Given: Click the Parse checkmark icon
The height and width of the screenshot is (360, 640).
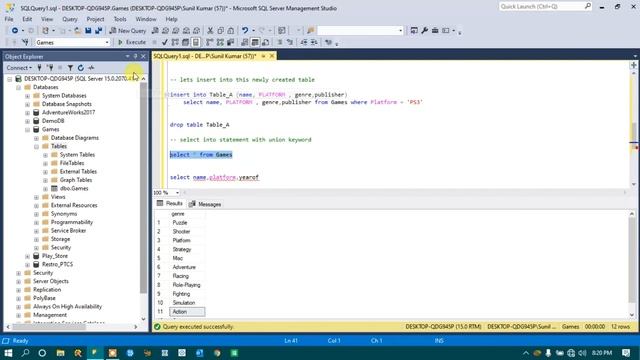Looking at the screenshot, I should 164,42.
